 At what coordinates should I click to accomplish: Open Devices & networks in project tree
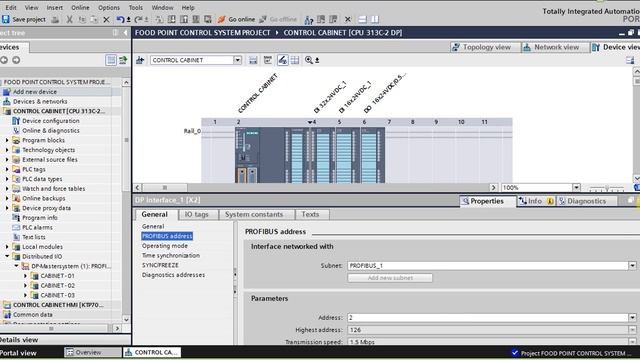(40, 102)
